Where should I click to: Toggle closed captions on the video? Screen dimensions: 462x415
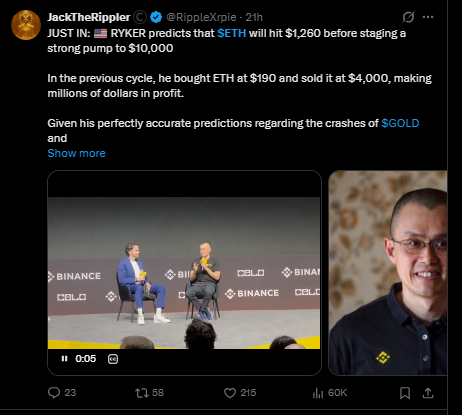point(113,359)
